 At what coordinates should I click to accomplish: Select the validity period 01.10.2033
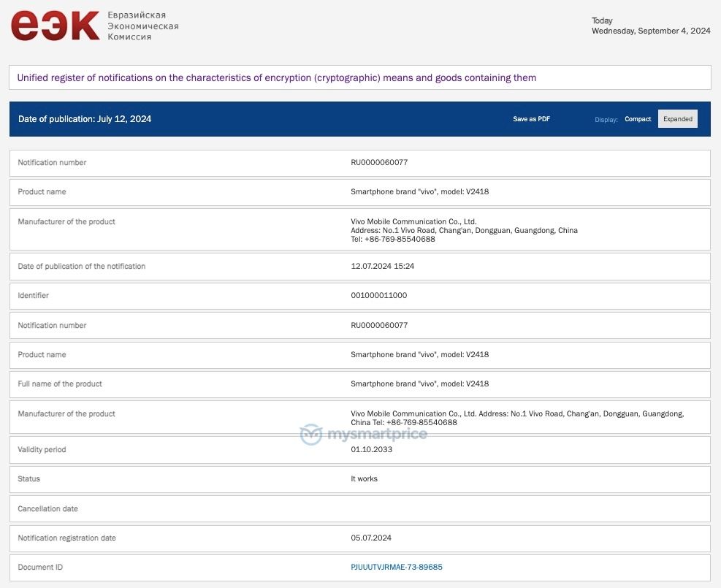[x=371, y=449]
